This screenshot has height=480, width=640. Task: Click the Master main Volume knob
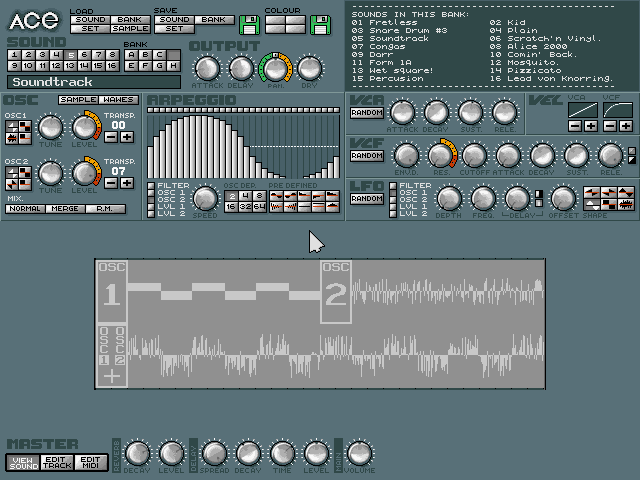361,455
